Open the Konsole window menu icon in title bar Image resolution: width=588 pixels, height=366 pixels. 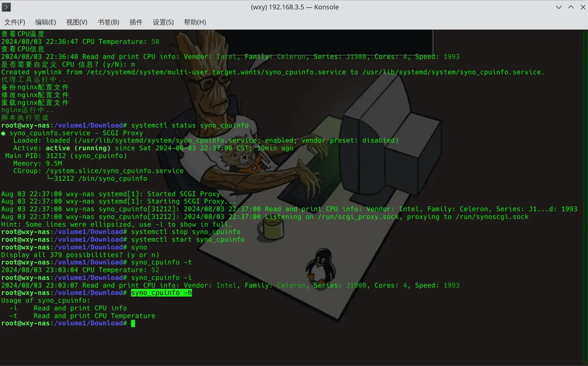[x=6, y=7]
